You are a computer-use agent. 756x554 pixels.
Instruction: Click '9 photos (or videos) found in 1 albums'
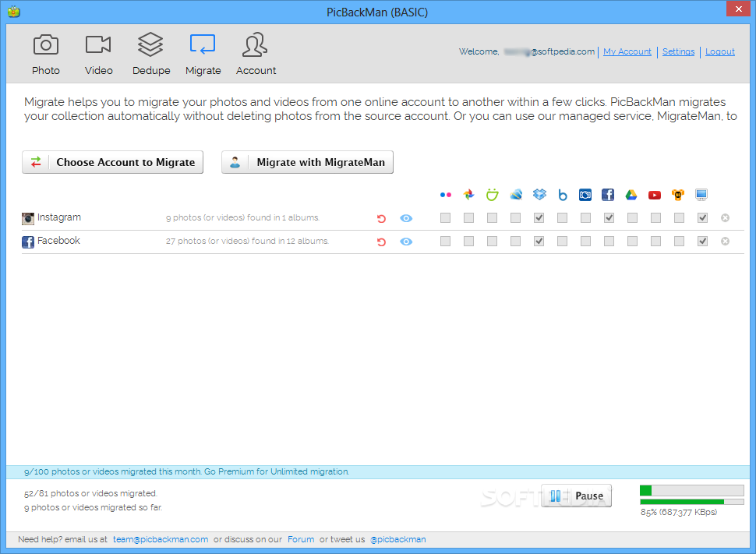pos(242,218)
